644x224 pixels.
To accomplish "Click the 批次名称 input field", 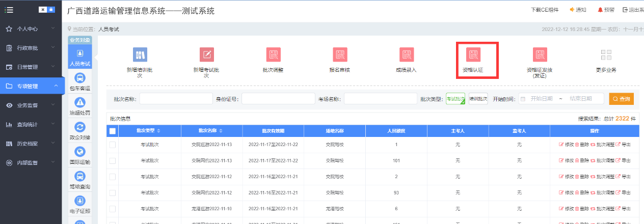I will [x=176, y=99].
